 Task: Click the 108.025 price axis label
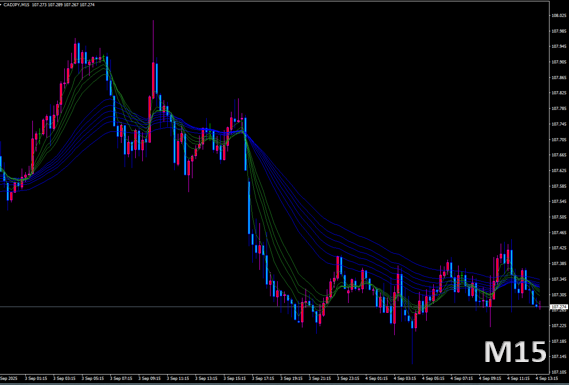click(559, 16)
